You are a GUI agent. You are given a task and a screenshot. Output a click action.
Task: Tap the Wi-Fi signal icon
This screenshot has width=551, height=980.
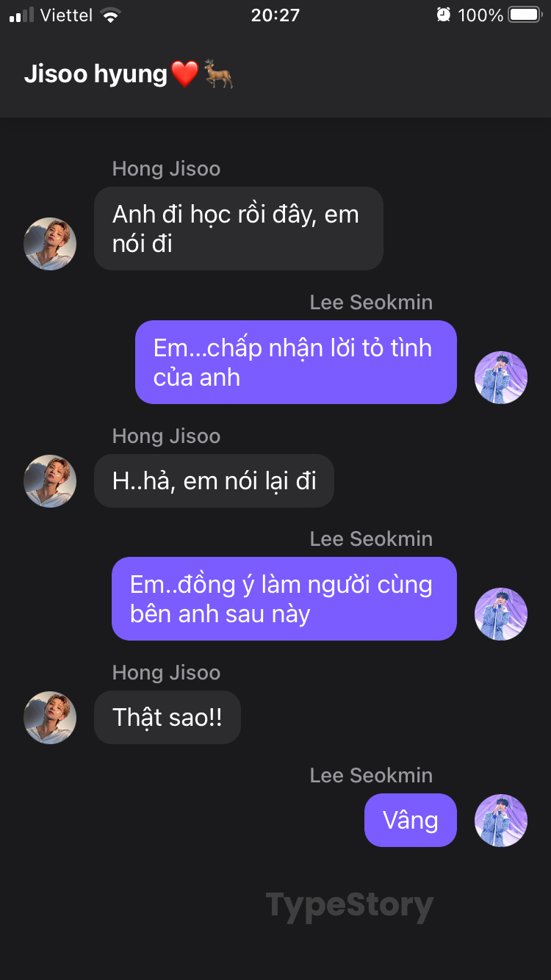click(x=110, y=15)
